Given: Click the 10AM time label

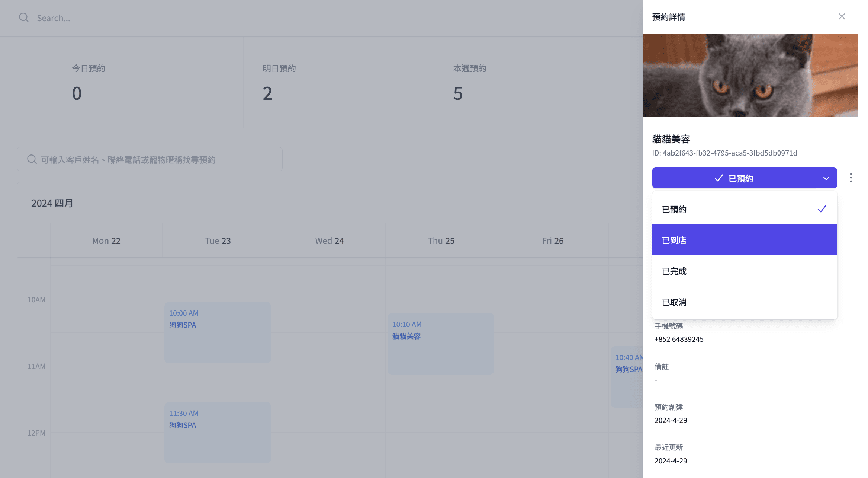Looking at the screenshot, I should click(x=36, y=300).
